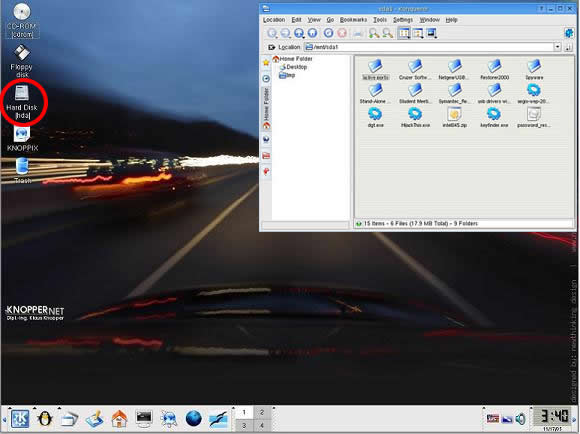Click the Zoom Out magnifier icon

[388, 33]
